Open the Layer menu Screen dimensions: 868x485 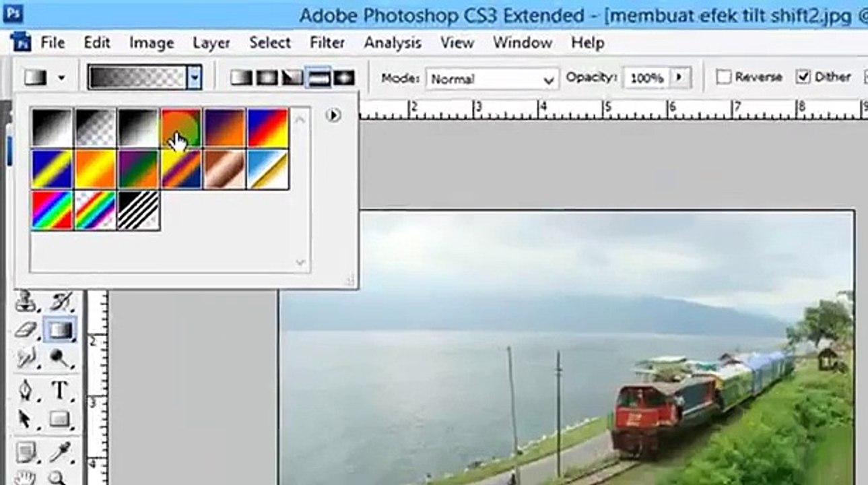coord(211,43)
